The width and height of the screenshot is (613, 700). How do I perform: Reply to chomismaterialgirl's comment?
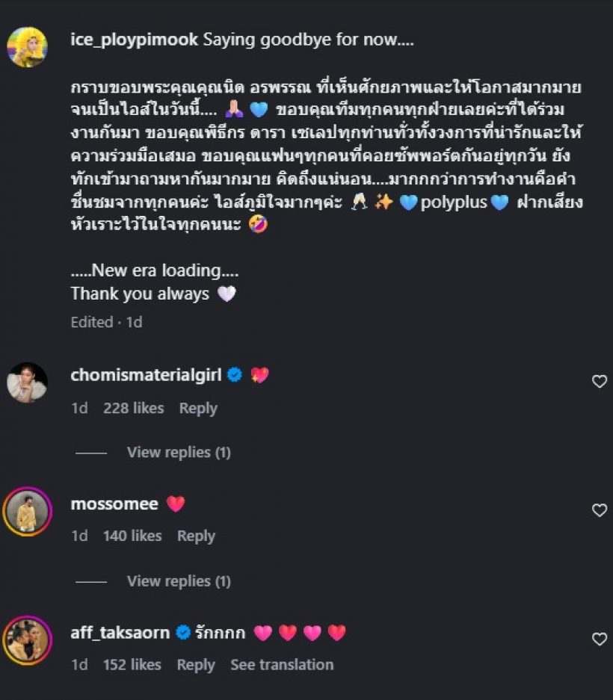pos(197,408)
